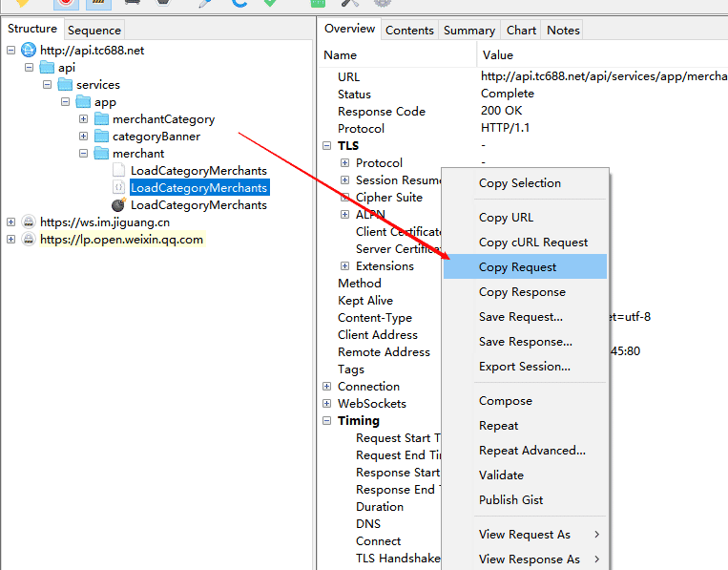The width and height of the screenshot is (728, 570).
Task: Toggle the striped Throttling button in the toolbar
Action: (x=97, y=4)
